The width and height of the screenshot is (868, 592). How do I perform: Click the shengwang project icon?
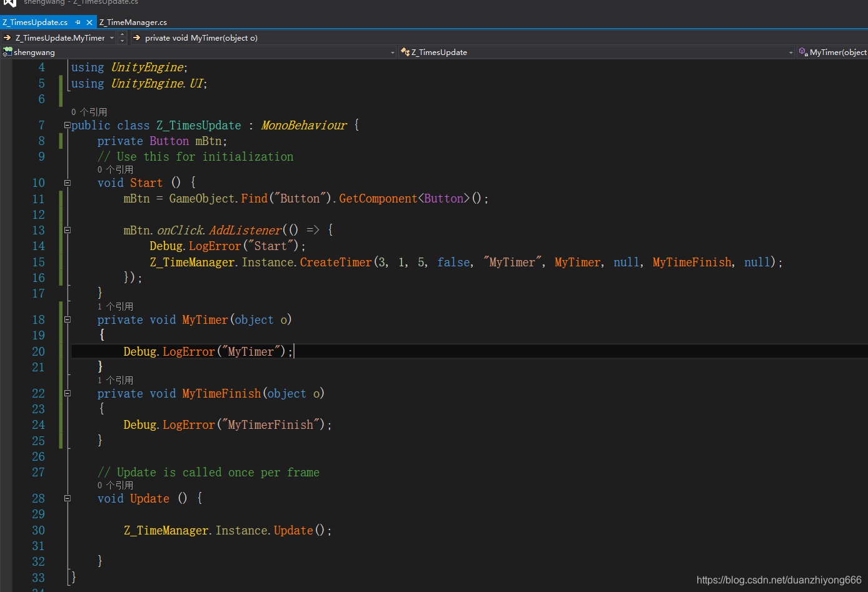(x=8, y=53)
